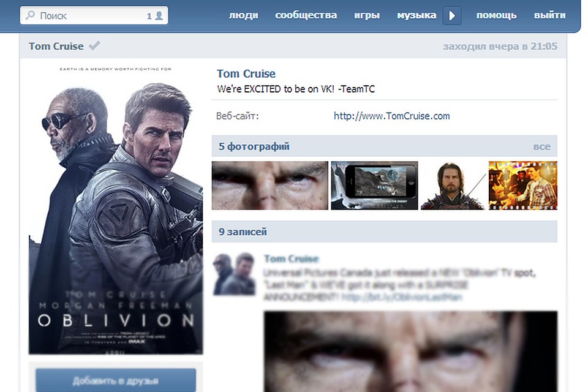Go to сообщества section
Screen dimensions: 588x392
(x=306, y=15)
